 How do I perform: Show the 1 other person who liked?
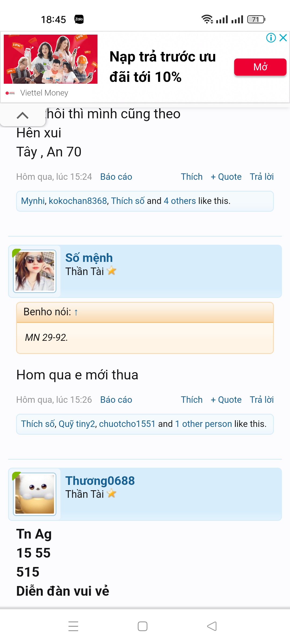pos(204,424)
